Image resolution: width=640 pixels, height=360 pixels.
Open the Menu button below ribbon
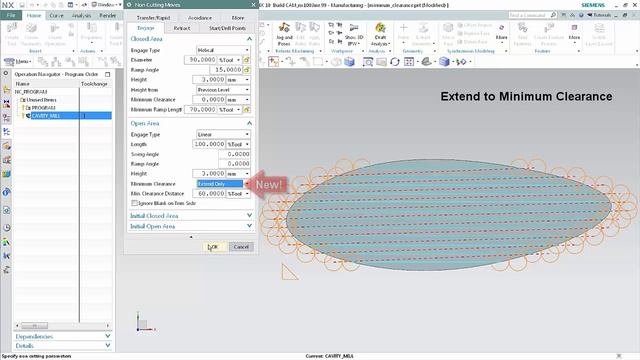(17, 61)
